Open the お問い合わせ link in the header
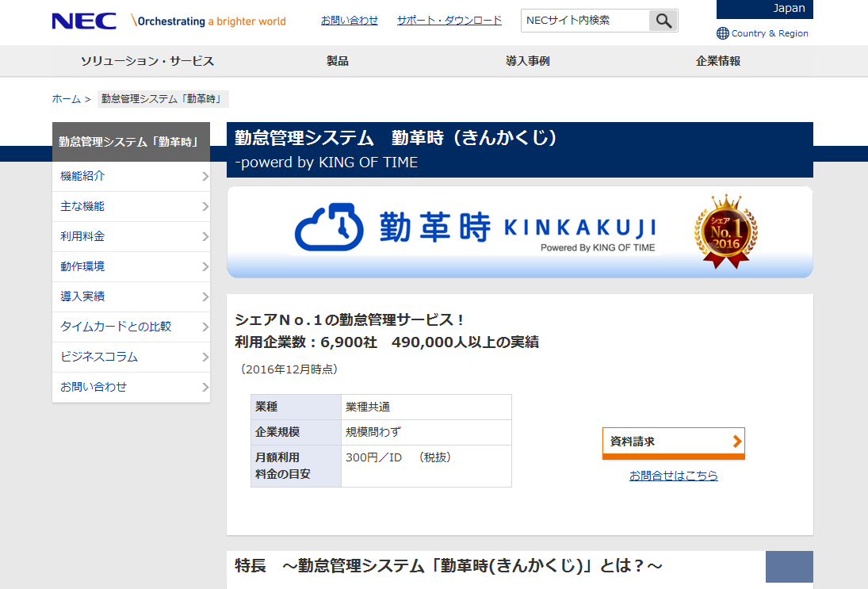This screenshot has height=589, width=868. [350, 21]
